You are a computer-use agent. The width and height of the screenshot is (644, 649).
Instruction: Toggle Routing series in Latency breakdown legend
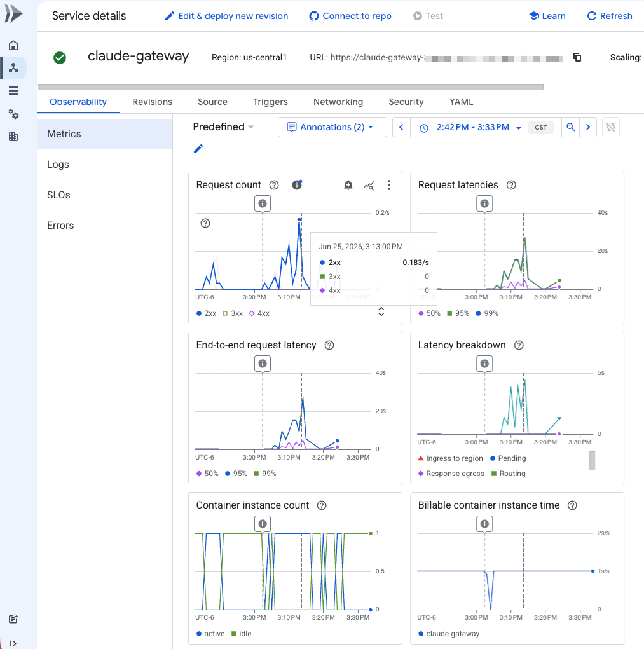508,474
